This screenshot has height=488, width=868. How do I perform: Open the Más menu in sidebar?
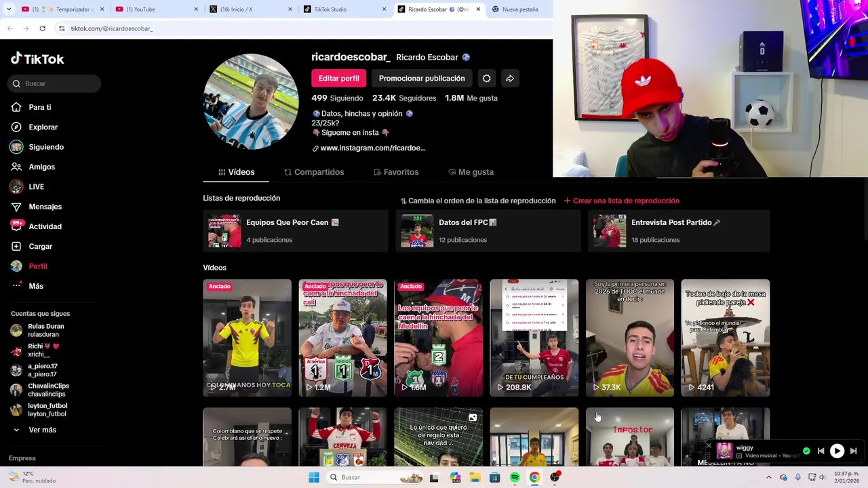(27, 286)
